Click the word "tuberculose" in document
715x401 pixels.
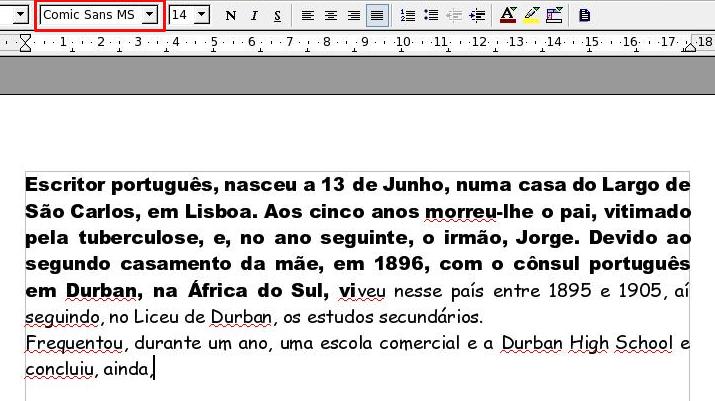pos(138,238)
